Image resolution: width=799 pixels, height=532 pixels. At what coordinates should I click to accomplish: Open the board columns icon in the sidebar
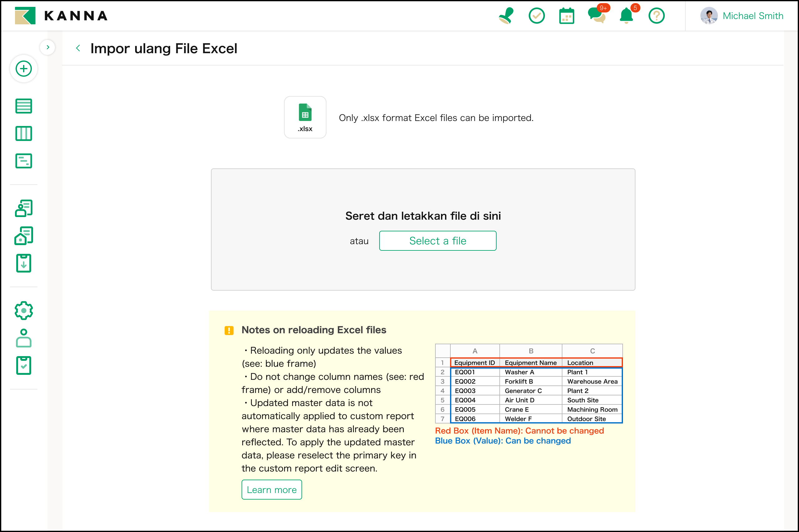pos(24,134)
